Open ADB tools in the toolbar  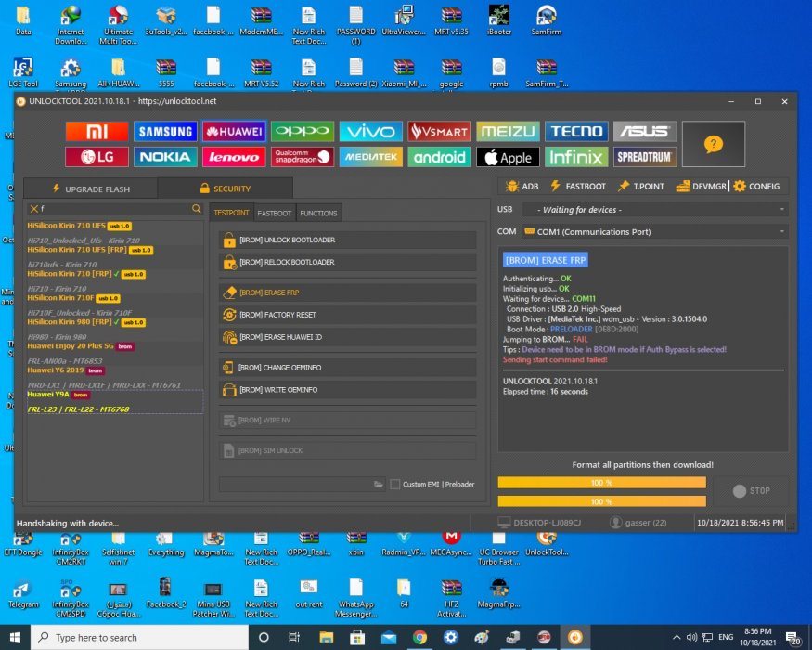(x=522, y=186)
